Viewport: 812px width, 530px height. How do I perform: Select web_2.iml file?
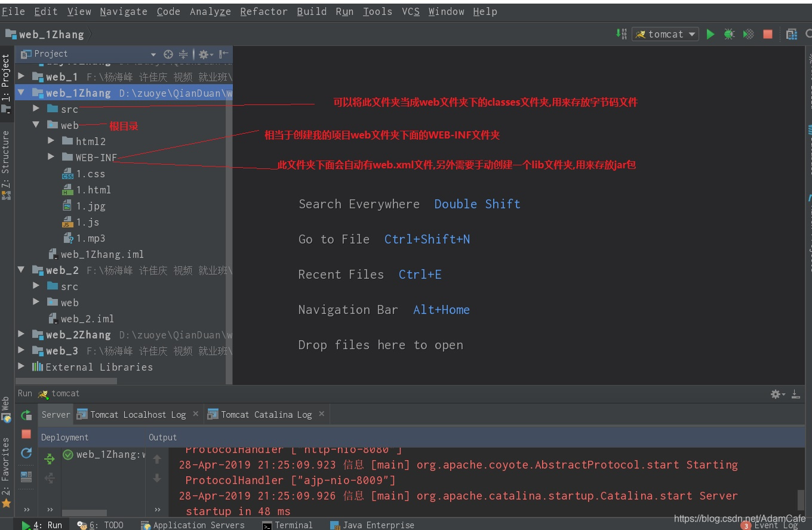(x=81, y=319)
